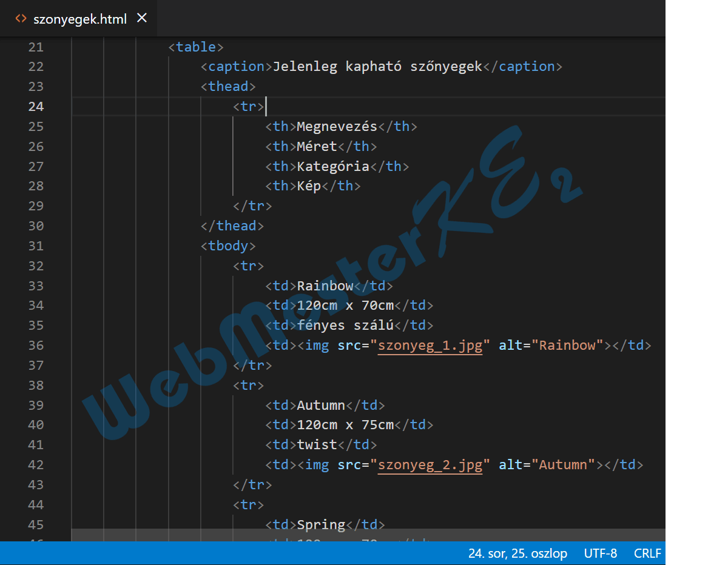Viewport: 728px width, 565px height.
Task: Change line ending via CRLF status item
Action: coord(647,553)
